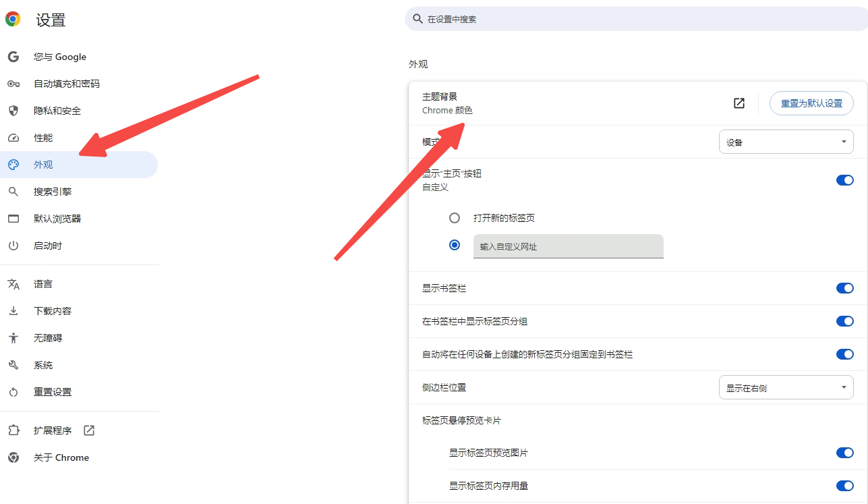The image size is (868, 504).
Task: Open 重置设置 section
Action: (x=79, y=392)
